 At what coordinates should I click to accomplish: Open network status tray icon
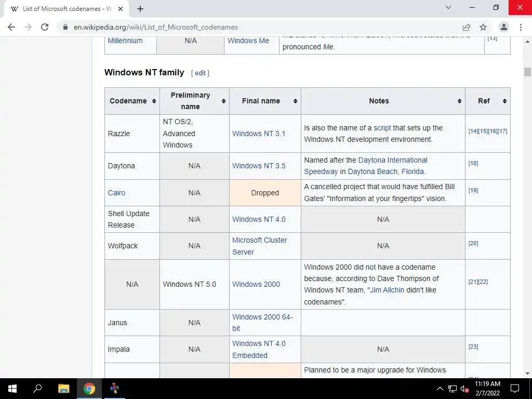453,389
